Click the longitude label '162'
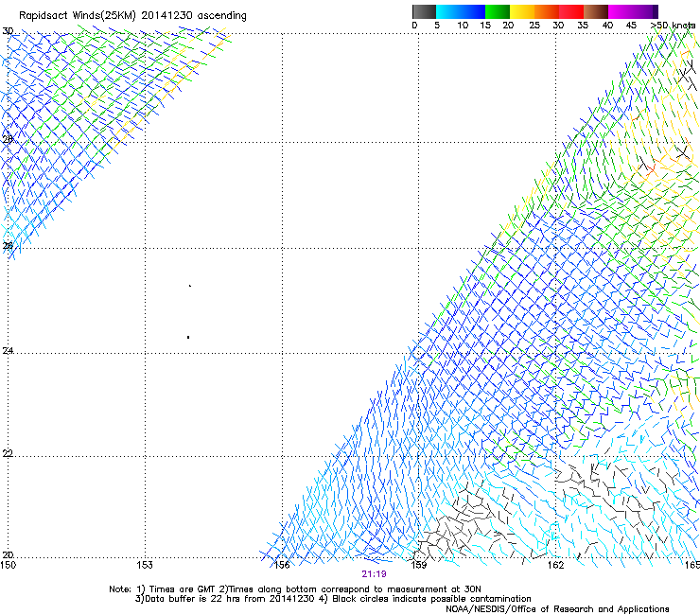Screen dimensions: 700x615 pyautogui.click(x=555, y=565)
